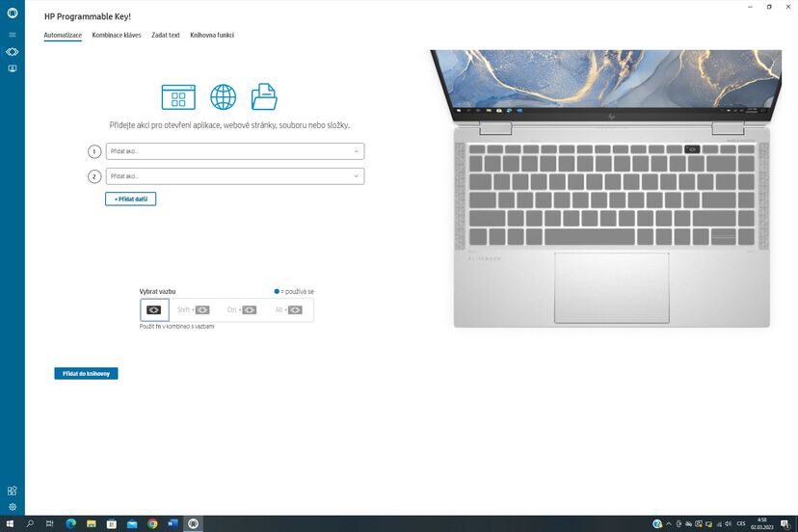Click the 'Přidat do knihovny' button
This screenshot has height=532, width=798.
point(86,374)
